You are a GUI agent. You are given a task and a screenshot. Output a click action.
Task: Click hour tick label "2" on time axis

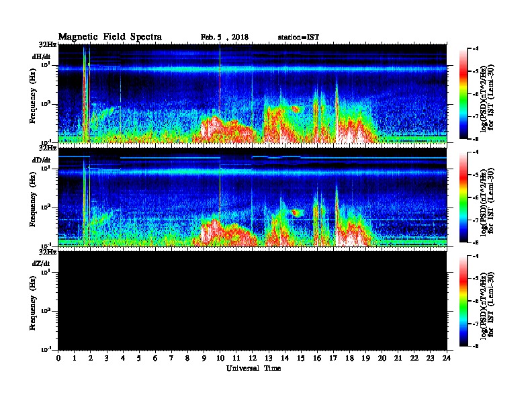(91, 359)
